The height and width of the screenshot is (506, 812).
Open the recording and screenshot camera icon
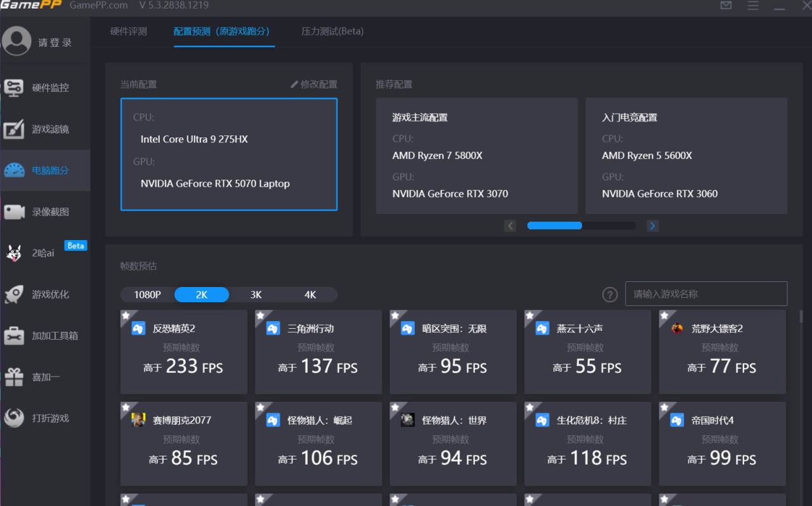tap(14, 211)
